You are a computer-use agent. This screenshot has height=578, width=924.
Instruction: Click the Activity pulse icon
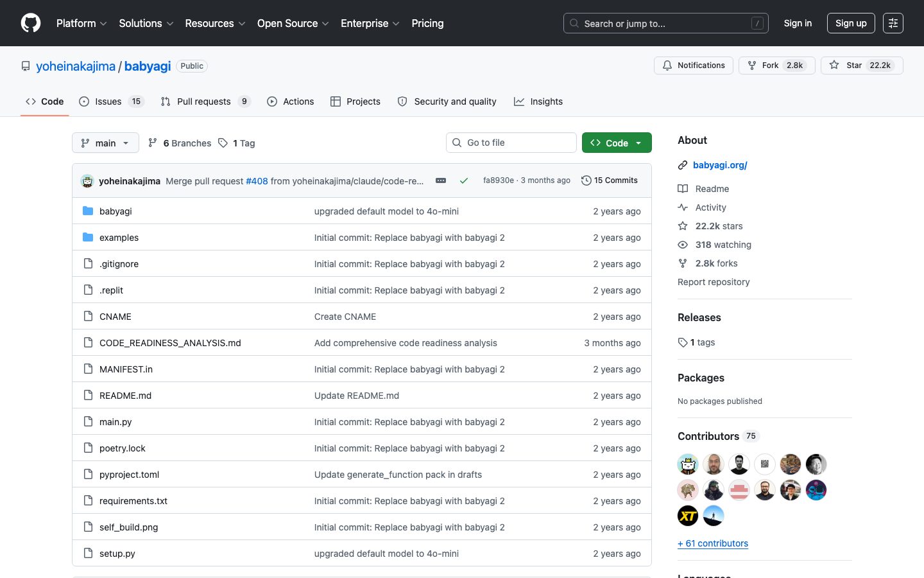coord(683,207)
